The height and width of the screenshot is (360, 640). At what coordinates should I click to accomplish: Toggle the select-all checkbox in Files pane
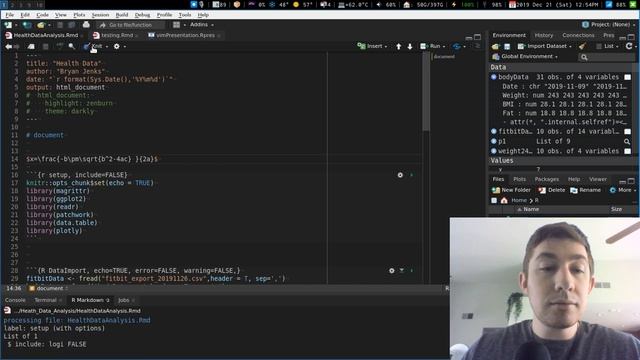[494, 200]
